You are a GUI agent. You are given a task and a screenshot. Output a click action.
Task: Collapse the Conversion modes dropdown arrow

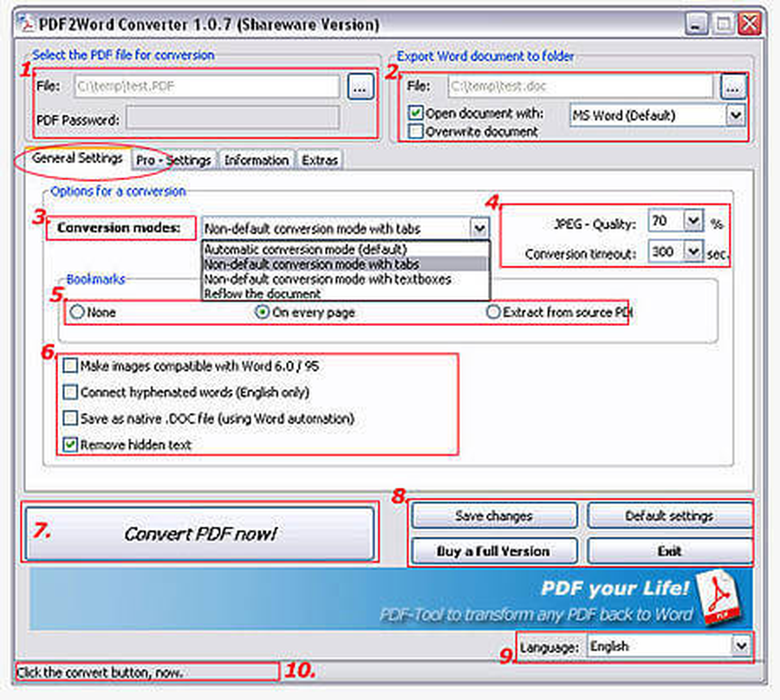[479, 228]
